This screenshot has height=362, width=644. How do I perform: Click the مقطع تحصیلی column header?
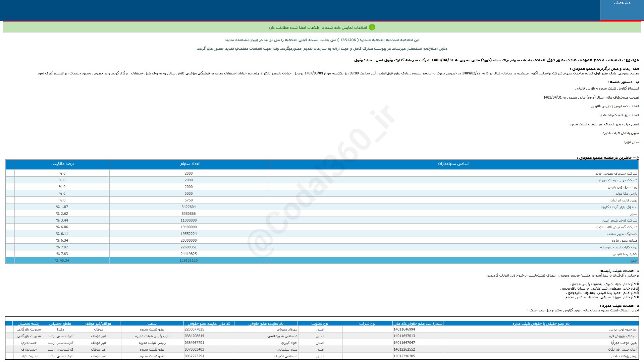click(x=60, y=324)
